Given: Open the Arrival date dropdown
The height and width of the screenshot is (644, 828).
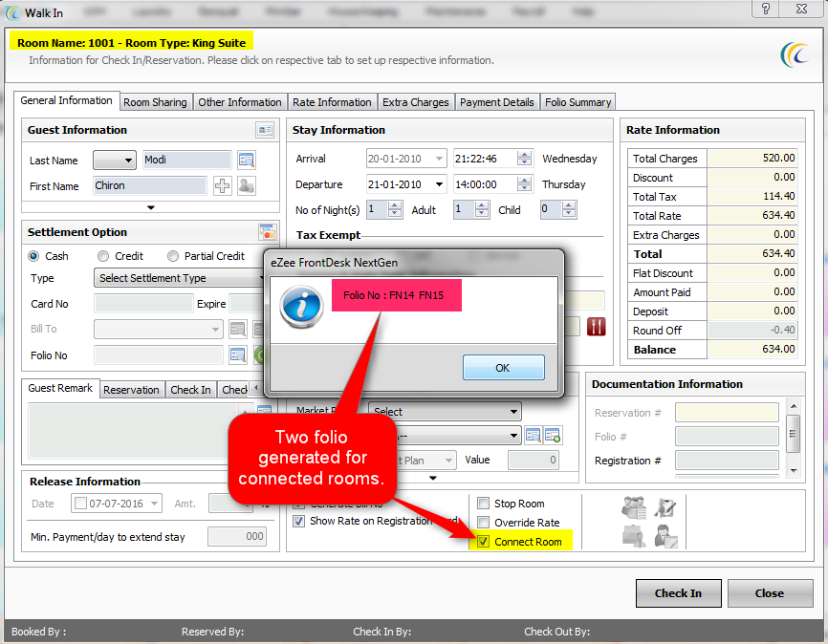Looking at the screenshot, I should (x=439, y=159).
